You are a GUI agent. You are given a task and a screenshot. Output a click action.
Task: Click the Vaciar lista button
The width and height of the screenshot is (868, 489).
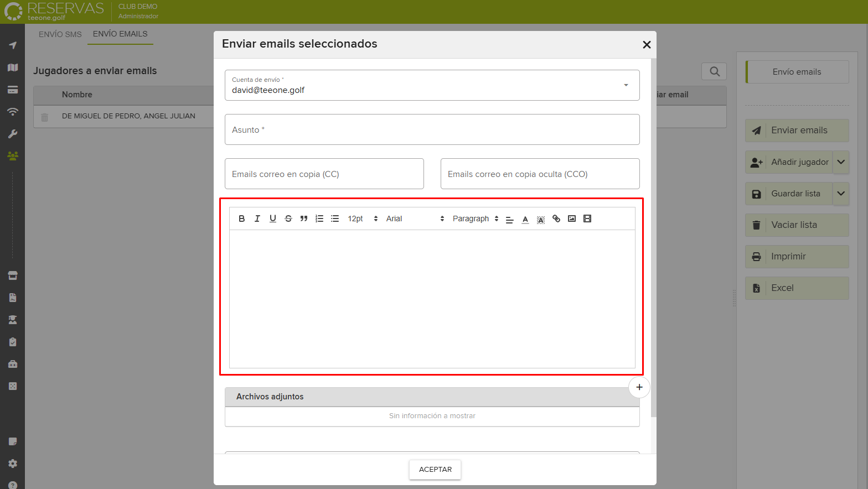[x=797, y=225]
